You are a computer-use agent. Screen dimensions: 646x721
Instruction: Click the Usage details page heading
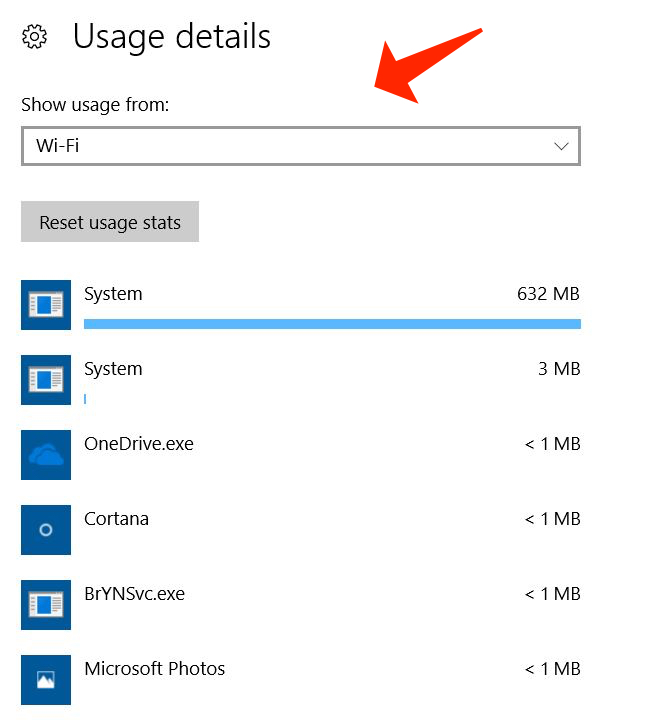click(172, 37)
